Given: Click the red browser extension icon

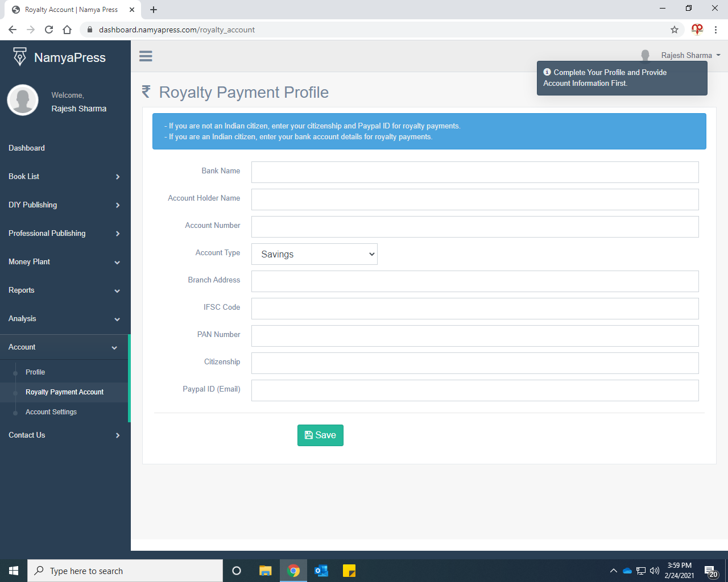Looking at the screenshot, I should click(x=697, y=30).
